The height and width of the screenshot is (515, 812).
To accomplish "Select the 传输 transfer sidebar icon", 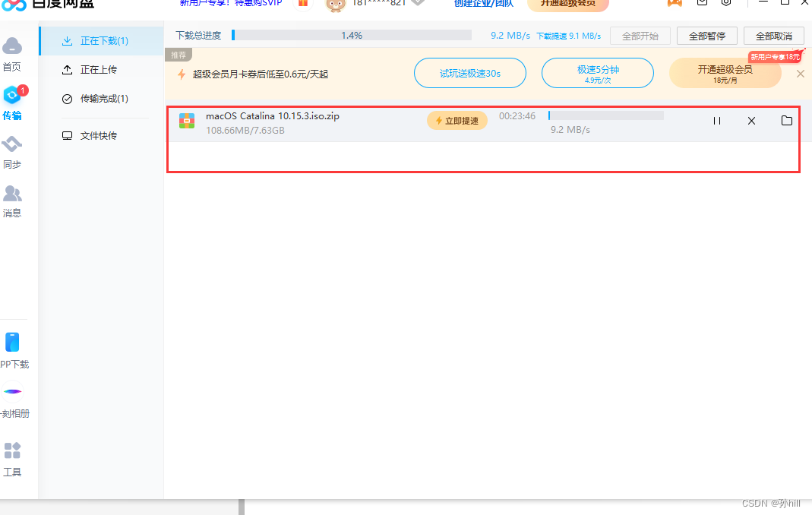I will (12, 96).
